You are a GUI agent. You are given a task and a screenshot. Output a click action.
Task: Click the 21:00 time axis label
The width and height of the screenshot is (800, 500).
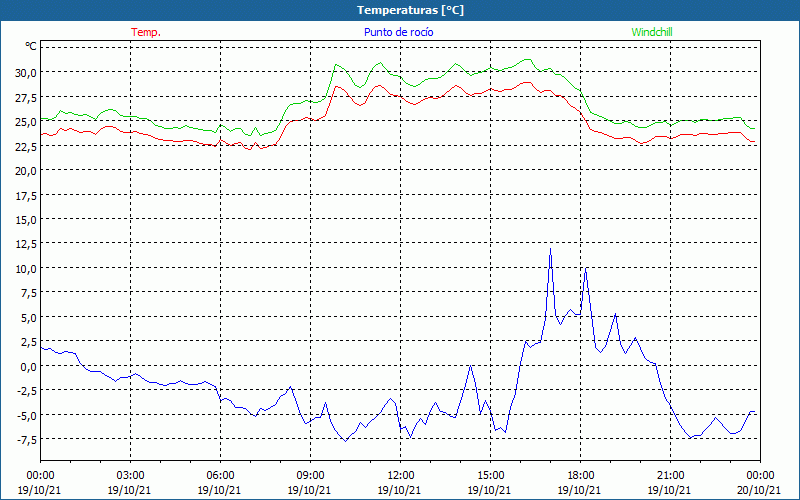(670, 476)
